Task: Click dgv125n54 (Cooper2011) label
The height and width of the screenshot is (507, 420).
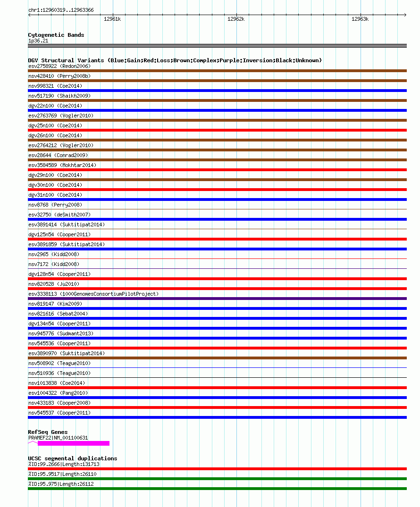Action: coord(59,234)
